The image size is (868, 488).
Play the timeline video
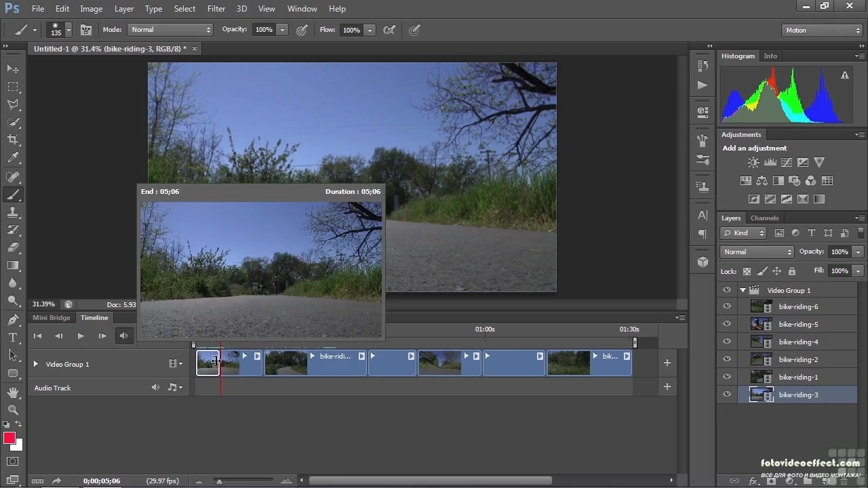pos(81,335)
